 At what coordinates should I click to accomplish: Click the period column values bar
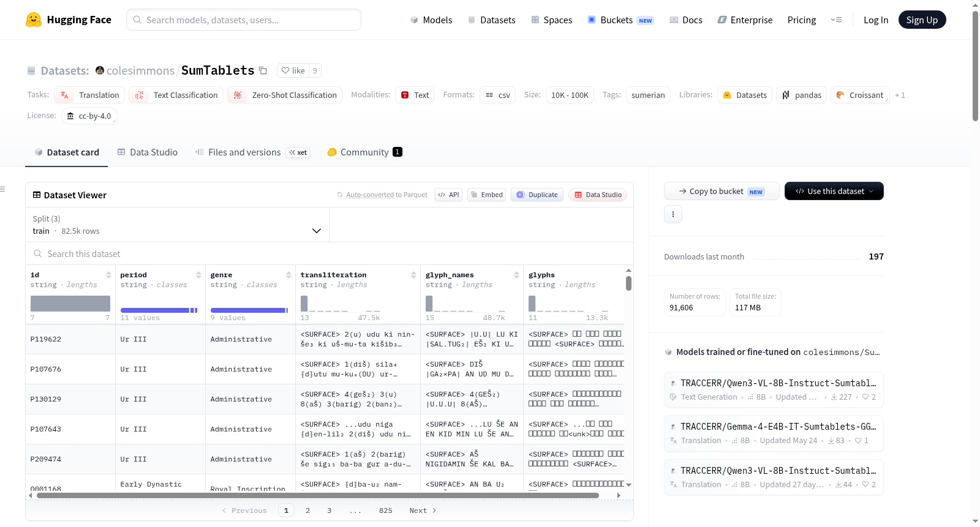coord(159,310)
